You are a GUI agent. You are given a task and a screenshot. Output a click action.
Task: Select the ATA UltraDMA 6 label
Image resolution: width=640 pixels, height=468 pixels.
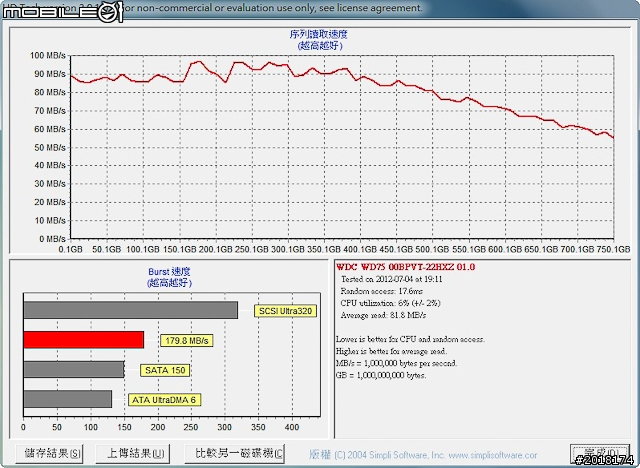pos(164,400)
